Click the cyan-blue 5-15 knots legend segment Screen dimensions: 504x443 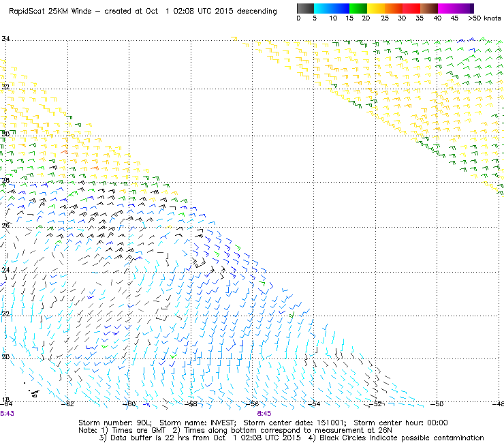click(332, 8)
